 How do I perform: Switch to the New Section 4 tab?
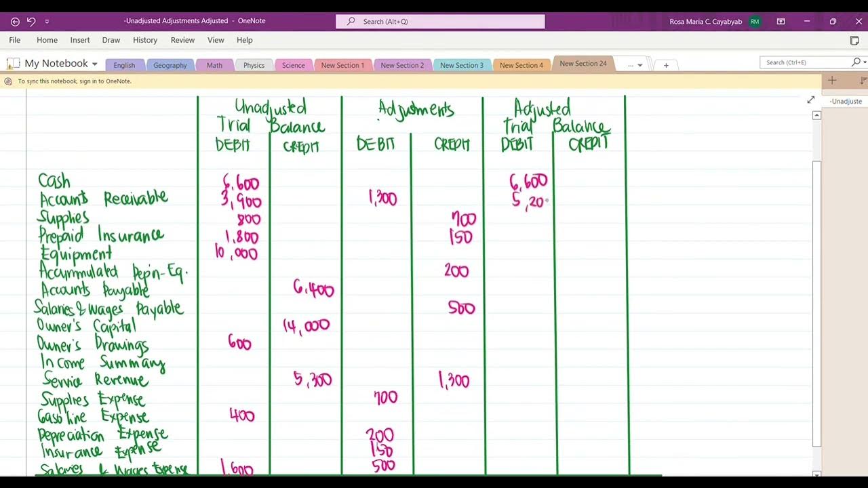pos(521,65)
